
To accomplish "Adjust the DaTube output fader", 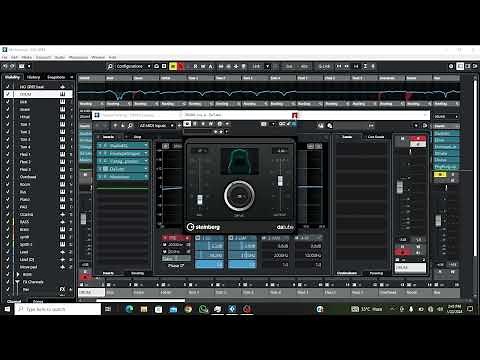I will 280,181.
